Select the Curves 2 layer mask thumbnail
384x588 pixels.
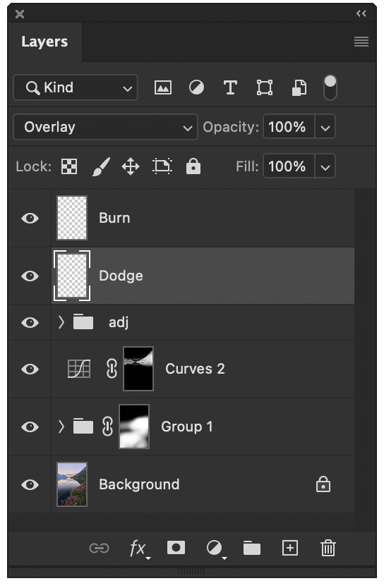point(138,369)
